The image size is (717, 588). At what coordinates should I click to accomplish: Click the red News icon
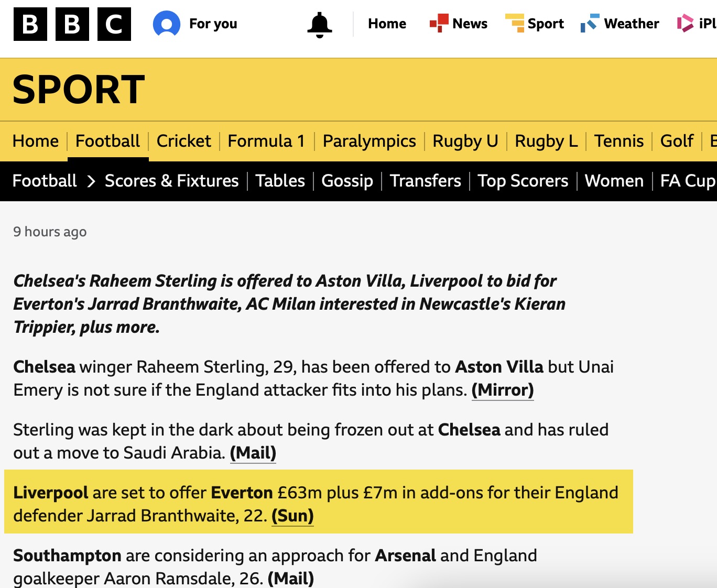pos(439,23)
